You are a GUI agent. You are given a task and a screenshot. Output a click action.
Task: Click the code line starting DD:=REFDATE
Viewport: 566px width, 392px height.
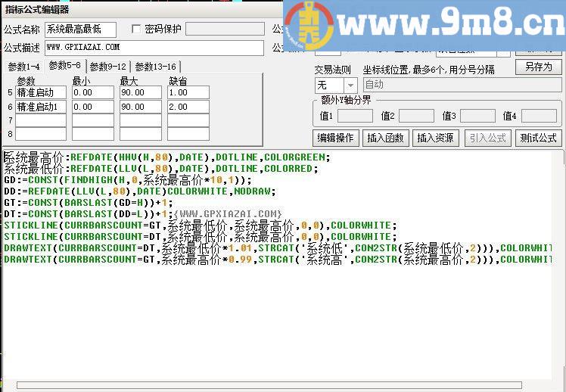coord(140,191)
